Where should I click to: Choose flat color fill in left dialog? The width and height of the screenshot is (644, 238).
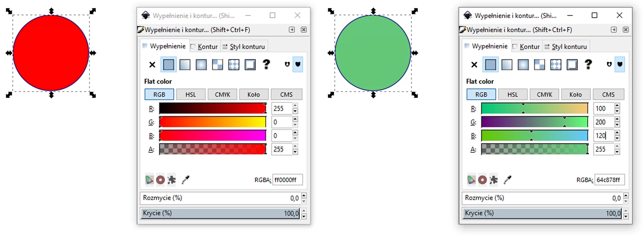point(168,65)
